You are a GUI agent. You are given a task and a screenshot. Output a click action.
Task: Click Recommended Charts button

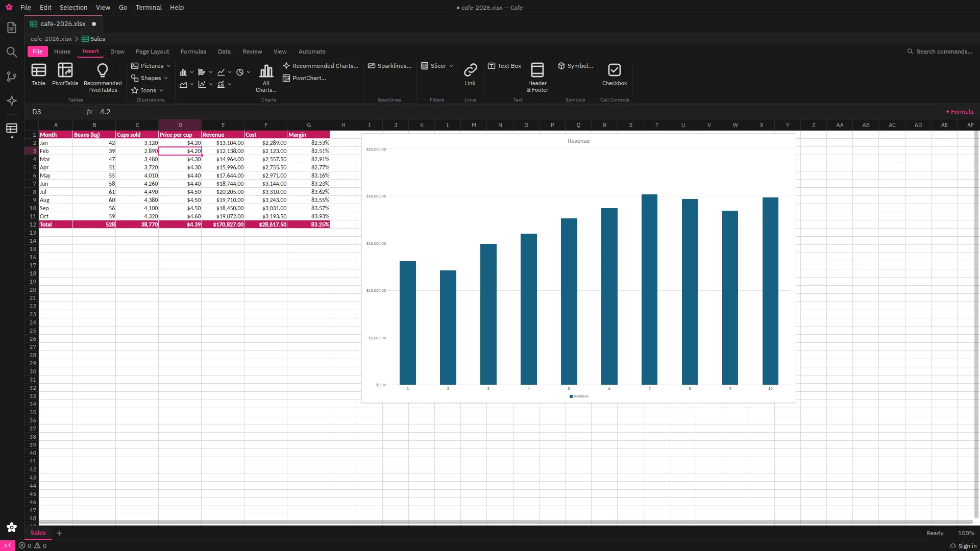[321, 66]
